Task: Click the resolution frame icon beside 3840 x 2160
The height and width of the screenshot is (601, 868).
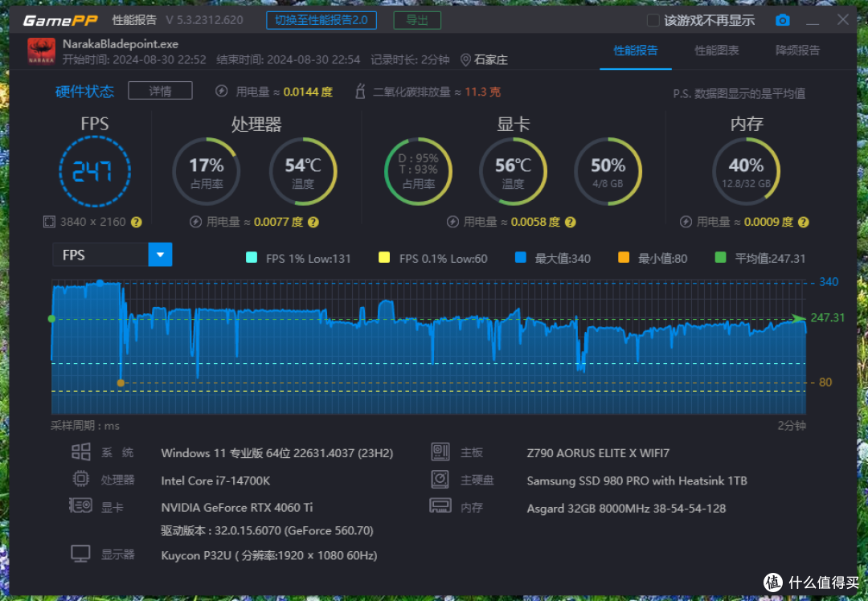Action: (49, 222)
